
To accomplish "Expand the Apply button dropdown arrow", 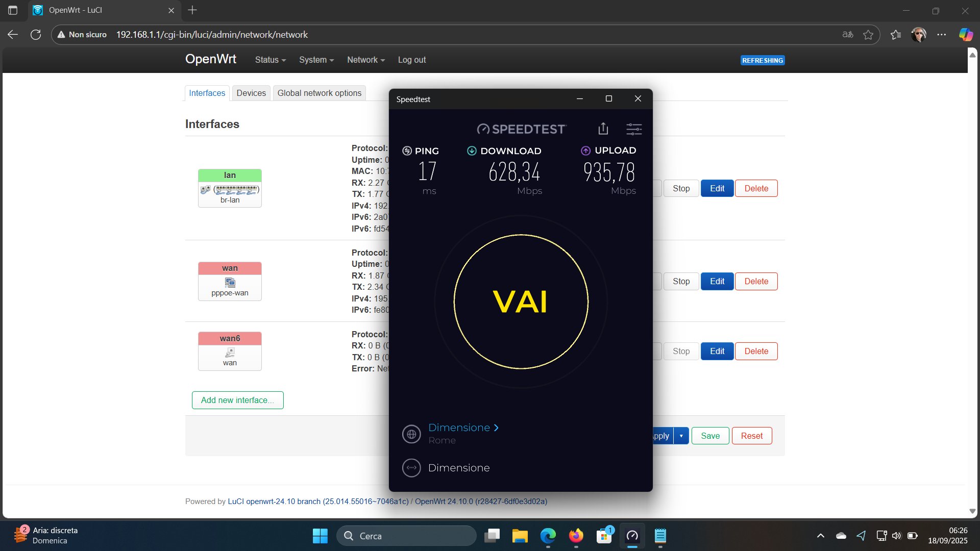I will point(681,436).
